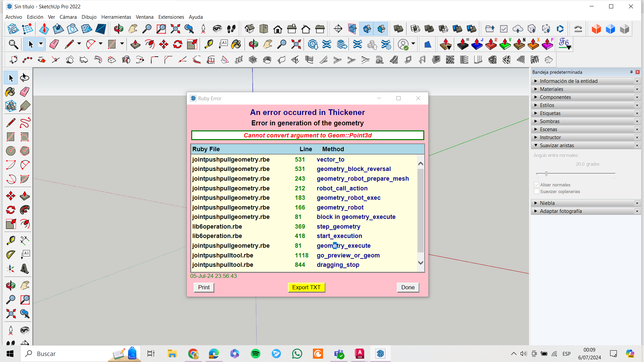Enable Suavizar coplanarias checkbox
The height and width of the screenshot is (362, 644).
pos(537,191)
